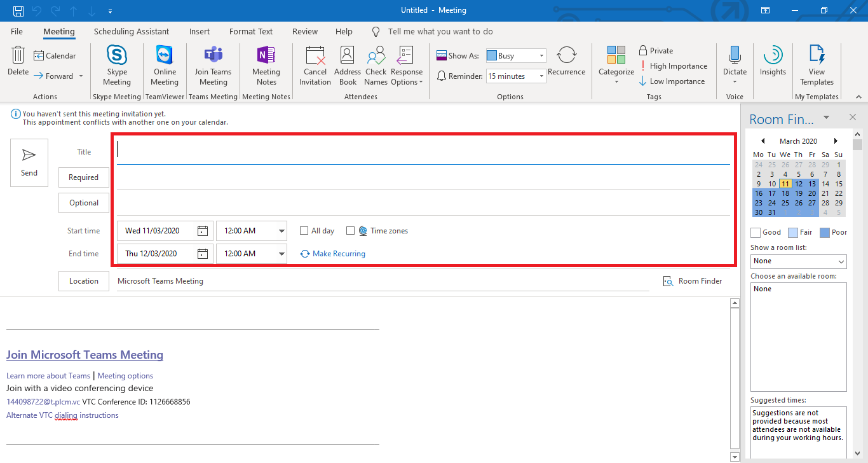The height and width of the screenshot is (463, 868).
Task: Run Check Names on attendees
Action: (x=376, y=66)
